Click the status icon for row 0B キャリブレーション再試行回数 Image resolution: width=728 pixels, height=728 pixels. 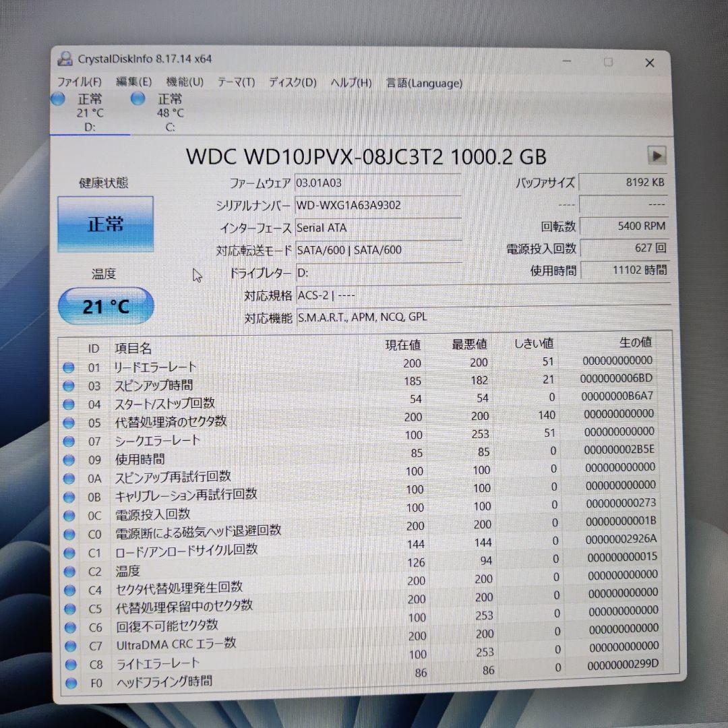[x=69, y=497]
